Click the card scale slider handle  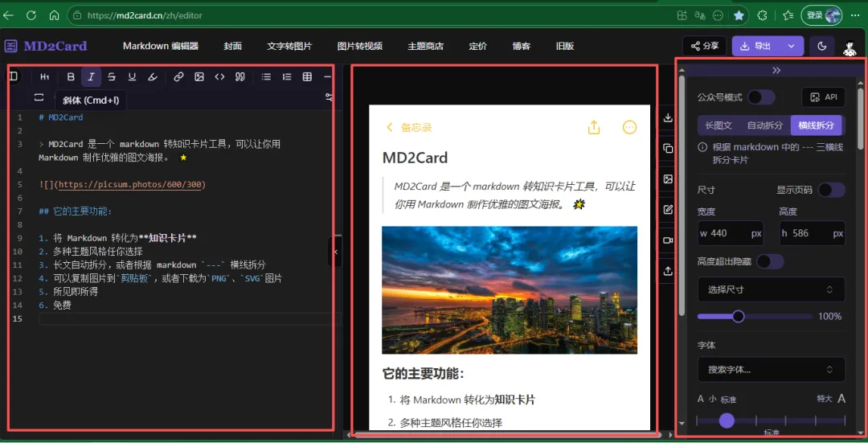tap(738, 316)
